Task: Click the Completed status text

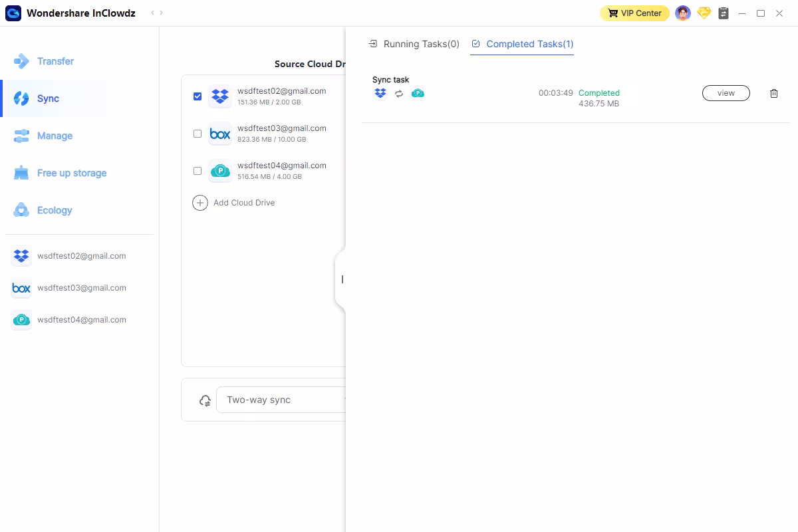Action: point(599,93)
